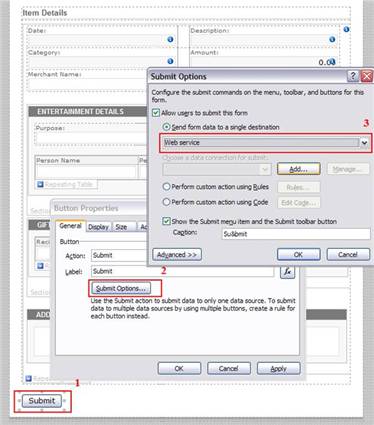Click Add... data connection button
Screen dimensions: 374x425
click(x=298, y=169)
